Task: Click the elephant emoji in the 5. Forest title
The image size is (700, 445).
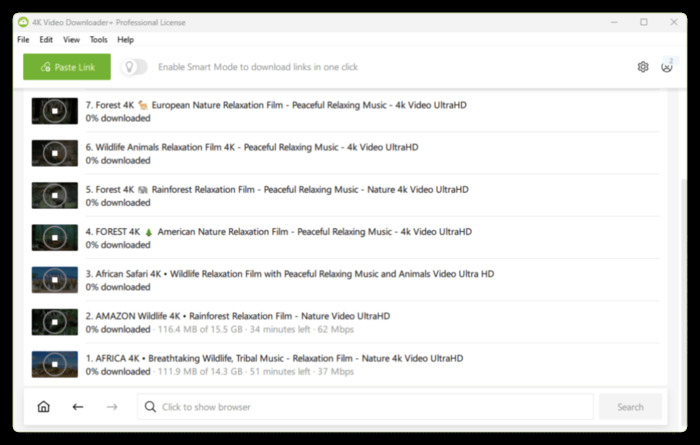Action: [143, 190]
